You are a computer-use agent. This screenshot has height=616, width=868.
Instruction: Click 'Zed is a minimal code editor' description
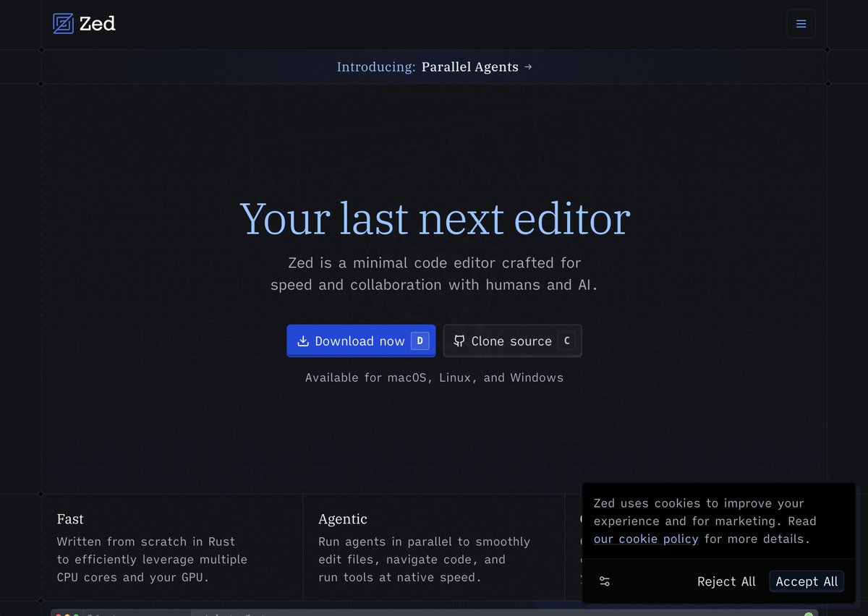pyautogui.click(x=434, y=273)
